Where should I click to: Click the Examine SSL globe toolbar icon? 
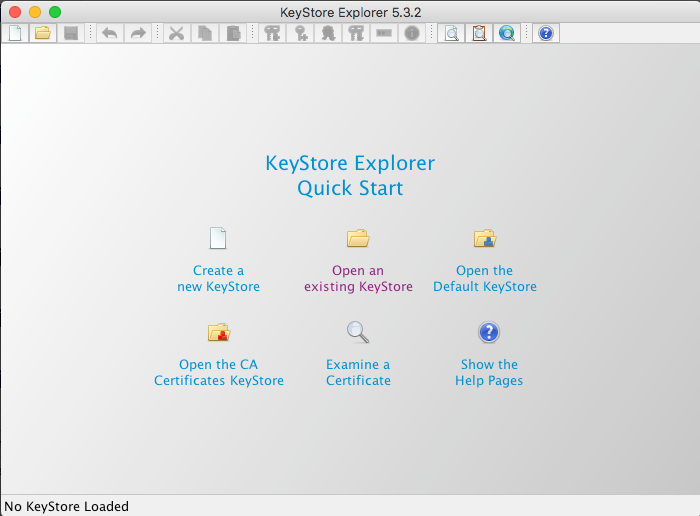click(x=507, y=33)
